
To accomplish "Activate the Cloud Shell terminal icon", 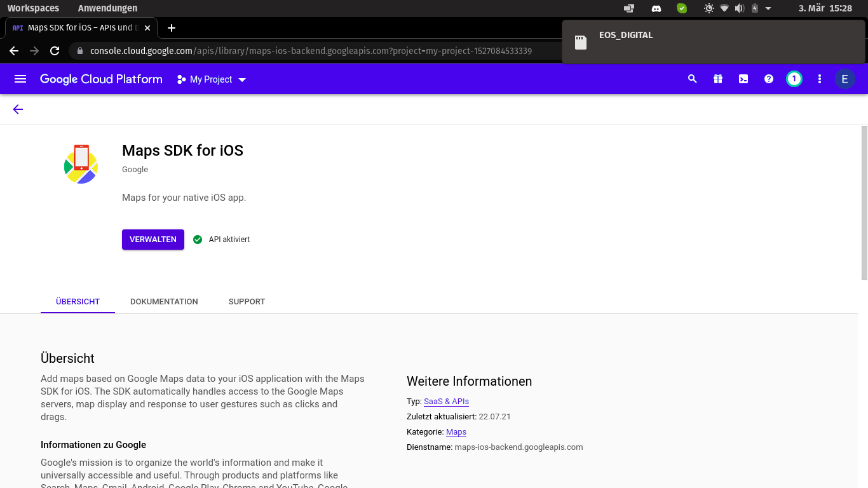I will click(743, 79).
